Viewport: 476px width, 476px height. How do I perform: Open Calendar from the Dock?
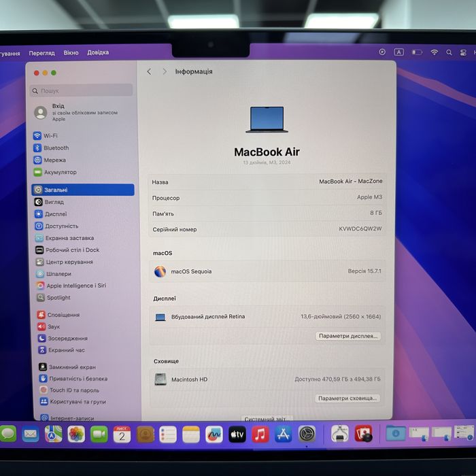(122, 435)
